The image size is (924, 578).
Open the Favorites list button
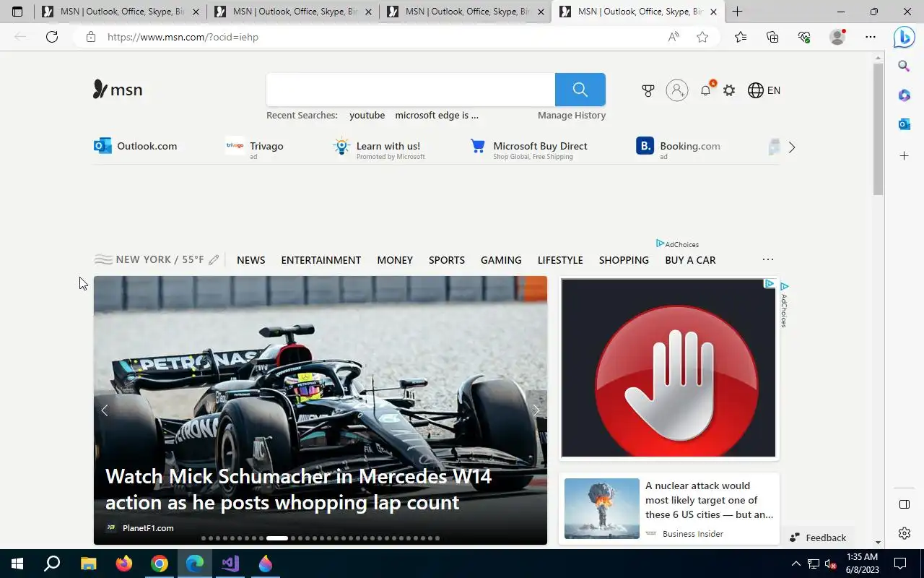[741, 37]
